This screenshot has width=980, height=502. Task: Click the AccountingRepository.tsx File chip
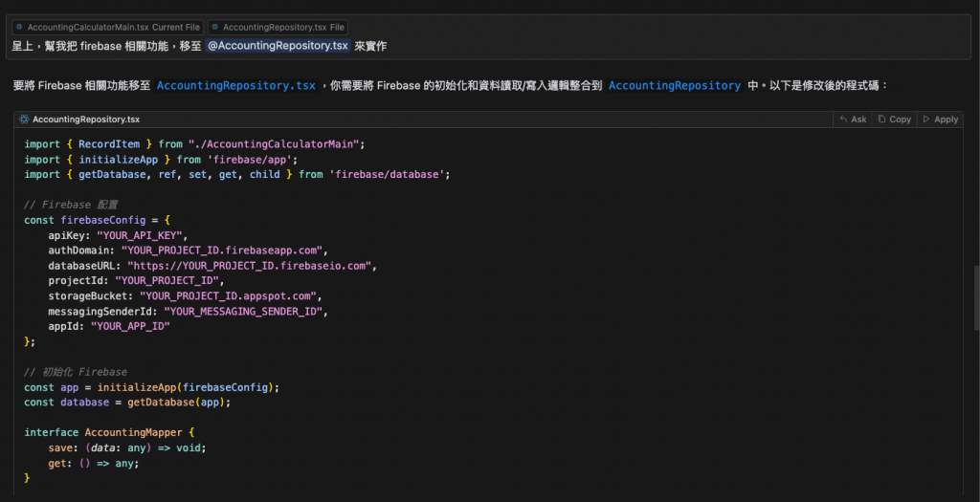(x=278, y=28)
